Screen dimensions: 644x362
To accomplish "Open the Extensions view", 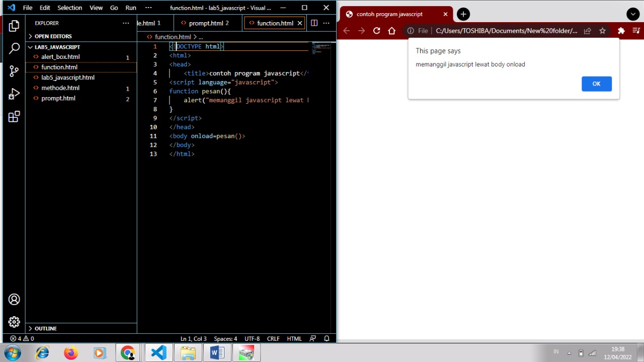I will tap(14, 116).
